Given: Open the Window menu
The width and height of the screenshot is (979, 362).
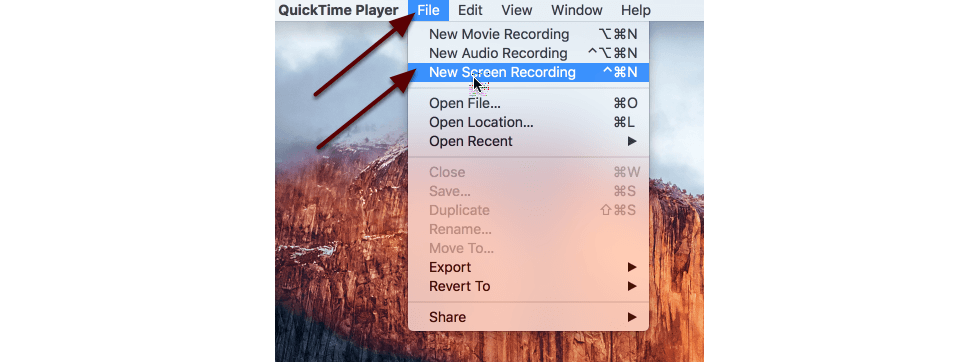Looking at the screenshot, I should tap(576, 10).
